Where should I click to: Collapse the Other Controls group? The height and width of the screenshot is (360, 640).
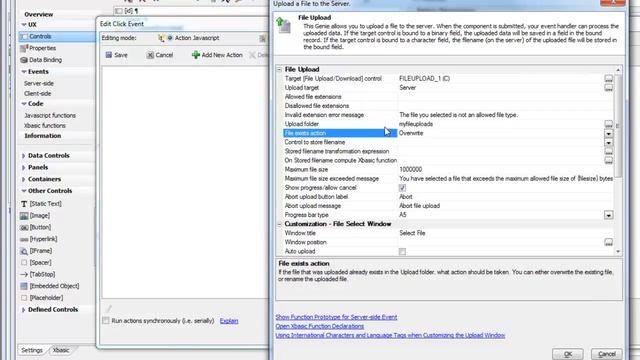(x=24, y=191)
